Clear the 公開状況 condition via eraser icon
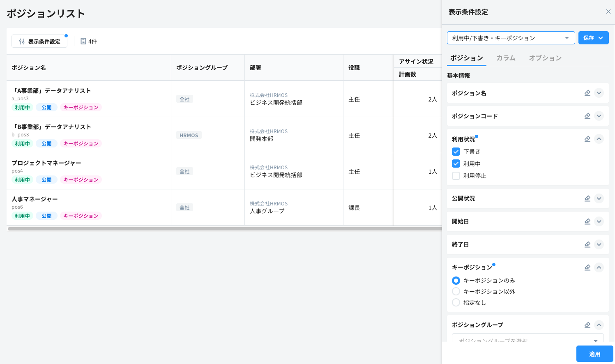Image resolution: width=615 pixels, height=364 pixels. click(x=587, y=198)
